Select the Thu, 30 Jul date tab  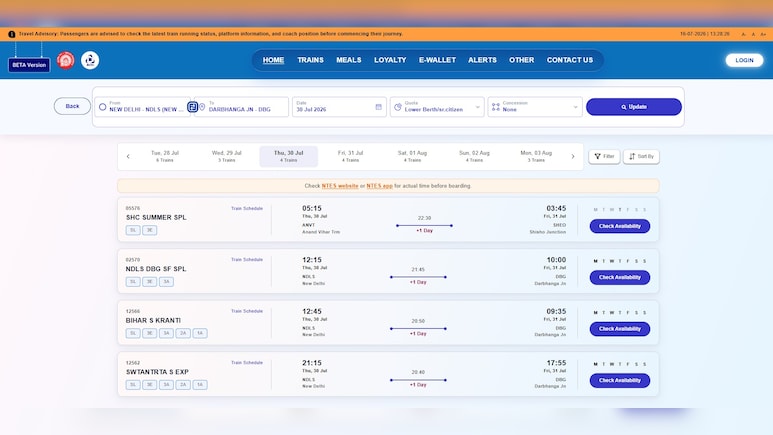tap(288, 156)
